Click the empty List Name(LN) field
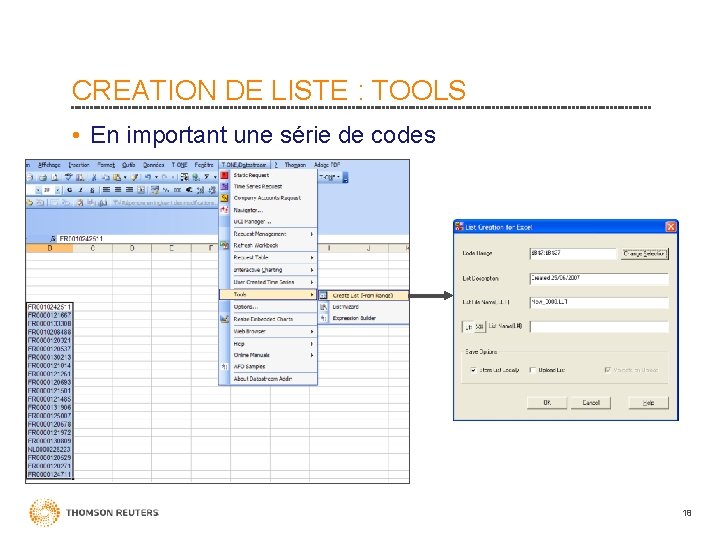The image size is (720, 540). point(599,326)
